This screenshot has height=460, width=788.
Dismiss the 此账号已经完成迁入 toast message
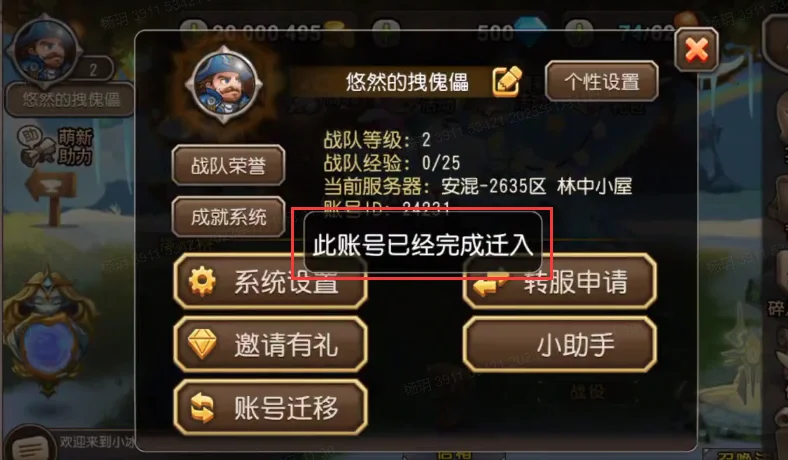[x=423, y=245]
